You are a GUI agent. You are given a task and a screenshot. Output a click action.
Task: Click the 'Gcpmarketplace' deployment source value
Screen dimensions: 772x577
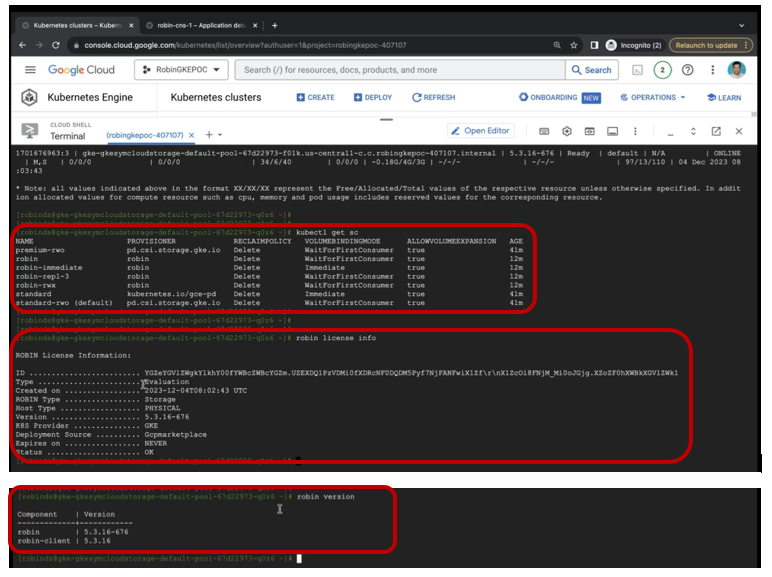click(x=175, y=435)
